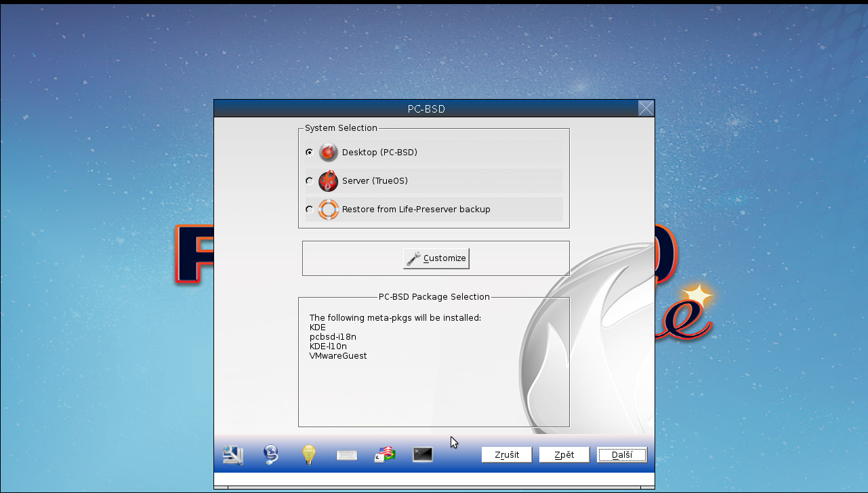This screenshot has width=868, height=493.
Task: Click the Life-Preserver backup ring icon
Action: (x=328, y=210)
